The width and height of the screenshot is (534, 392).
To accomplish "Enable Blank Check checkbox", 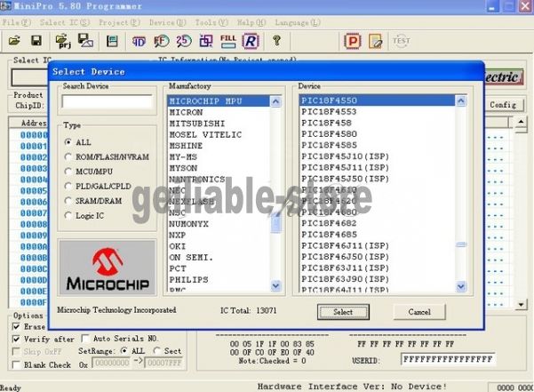I will pyautogui.click(x=16, y=364).
